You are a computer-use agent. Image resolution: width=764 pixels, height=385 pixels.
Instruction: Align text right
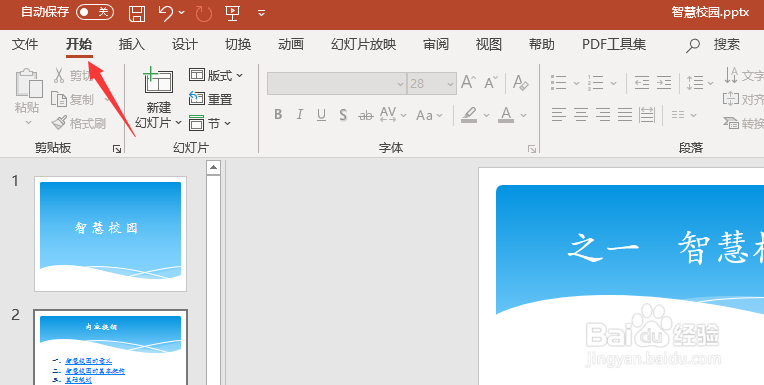pos(603,115)
